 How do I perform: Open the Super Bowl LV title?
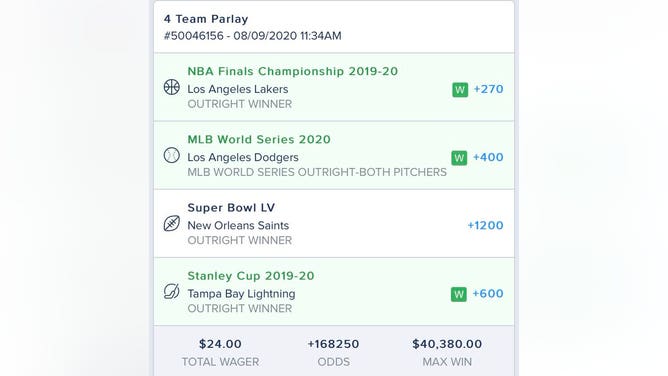point(231,207)
